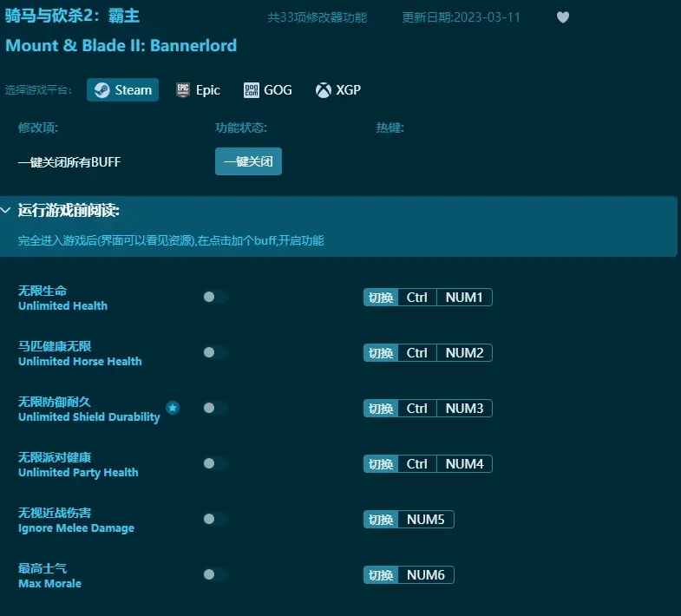Click 切换 button for Unlimited Health hotkey

381,298
